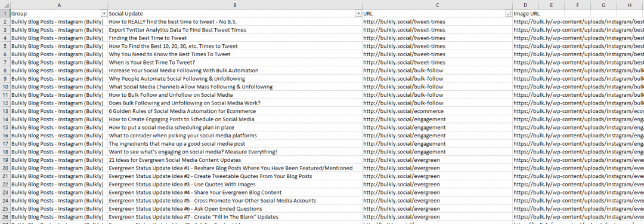Select column C header
Viewport: 644px width, 224px height.
(x=438, y=5)
